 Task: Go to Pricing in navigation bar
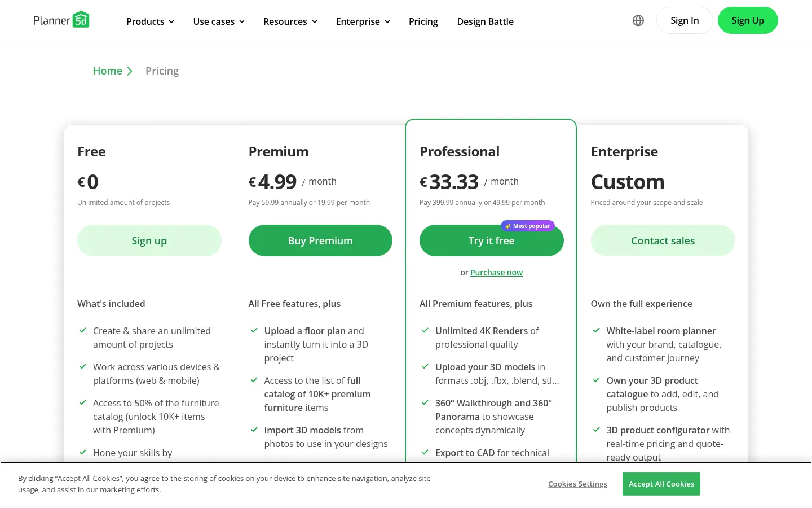423,21
